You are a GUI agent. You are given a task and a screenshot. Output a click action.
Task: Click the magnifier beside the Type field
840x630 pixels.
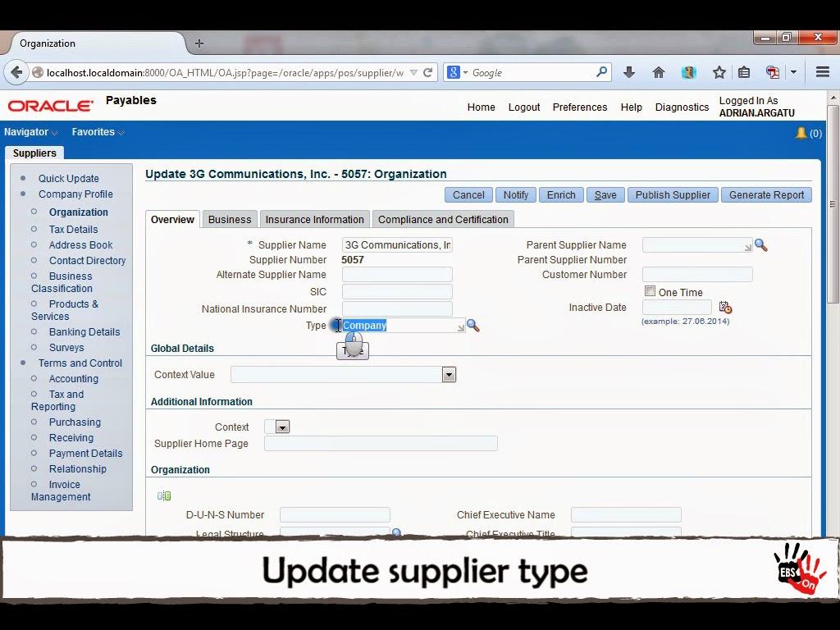[472, 325]
